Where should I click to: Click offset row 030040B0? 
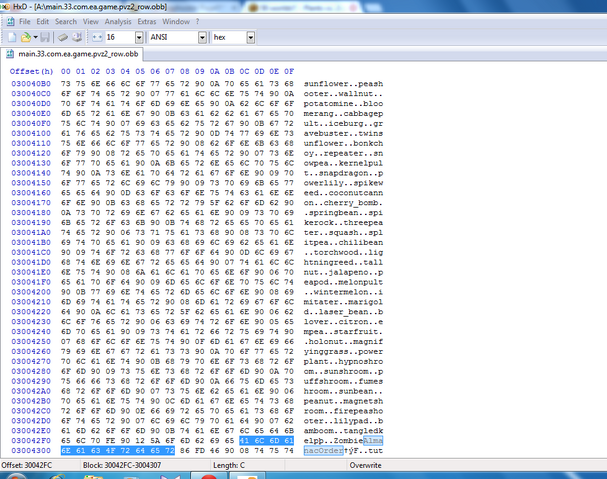(31, 84)
